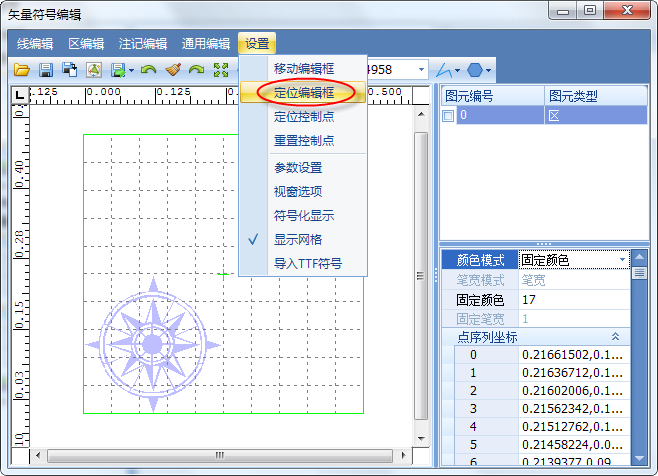This screenshot has width=658, height=476.
Task: Click the 图元编号 column header
Action: click(490, 96)
